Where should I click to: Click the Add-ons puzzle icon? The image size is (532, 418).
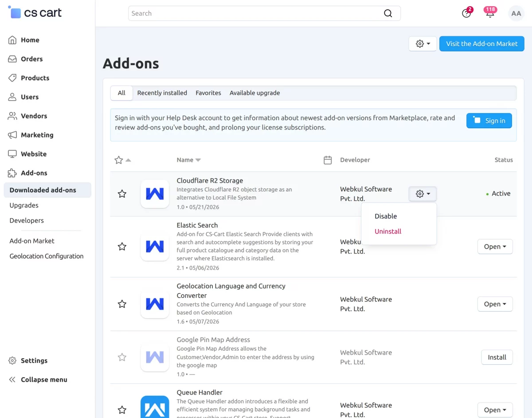[x=12, y=173]
